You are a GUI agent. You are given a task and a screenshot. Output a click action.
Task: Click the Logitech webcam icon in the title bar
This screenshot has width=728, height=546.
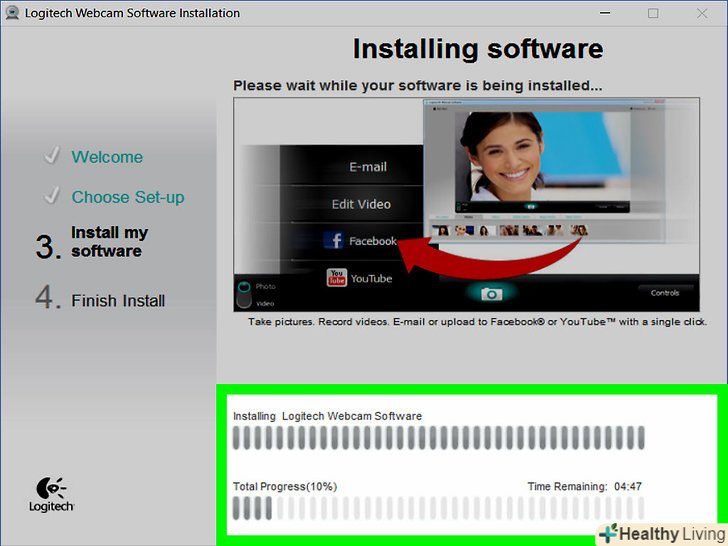(12, 13)
